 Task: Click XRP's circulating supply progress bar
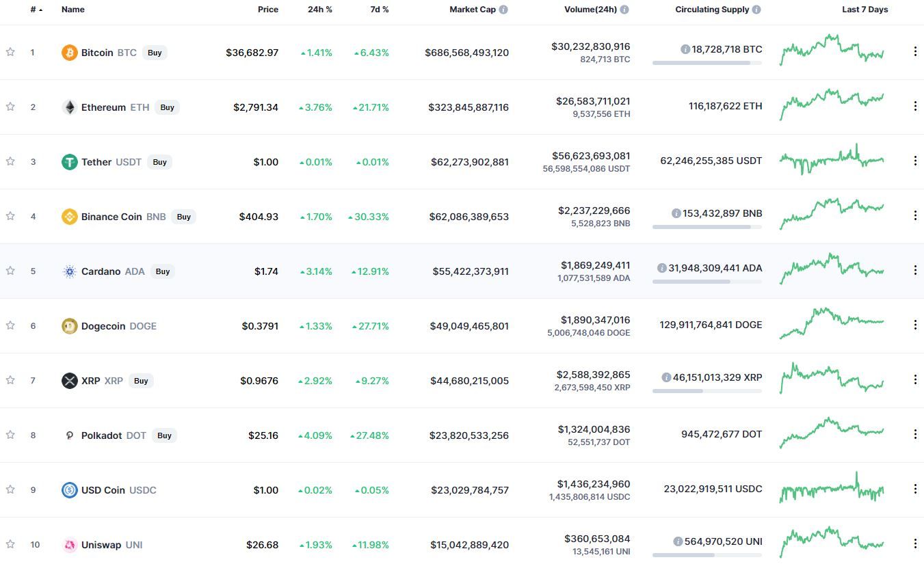(707, 391)
